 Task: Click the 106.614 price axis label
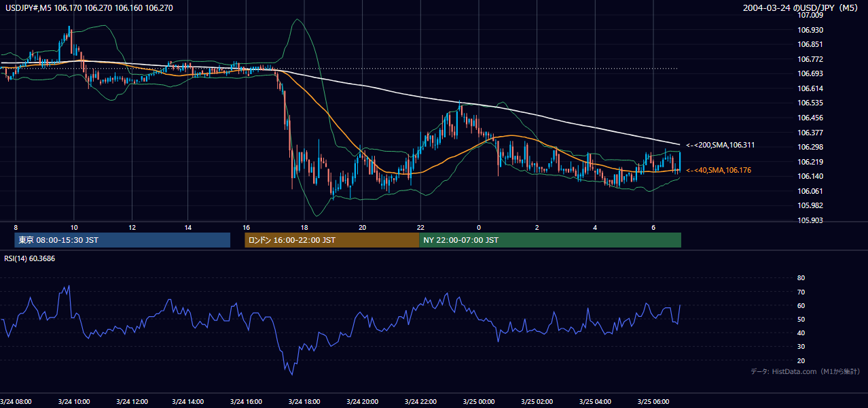810,88
